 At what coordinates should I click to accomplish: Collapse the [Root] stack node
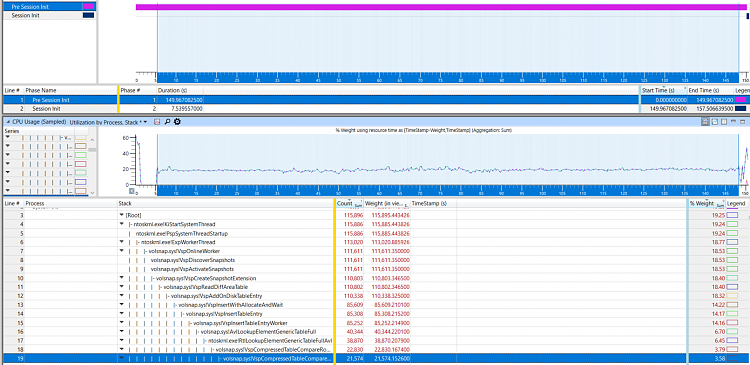[121, 215]
